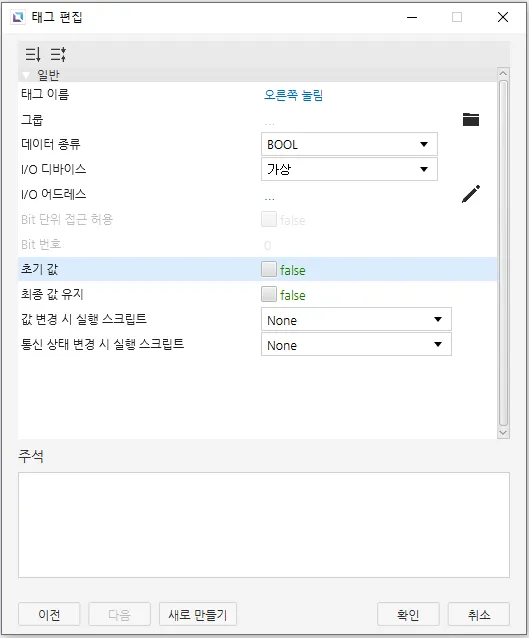
Task: Toggle the 최종 값 유지 checkbox
Action: pyautogui.click(x=269, y=294)
